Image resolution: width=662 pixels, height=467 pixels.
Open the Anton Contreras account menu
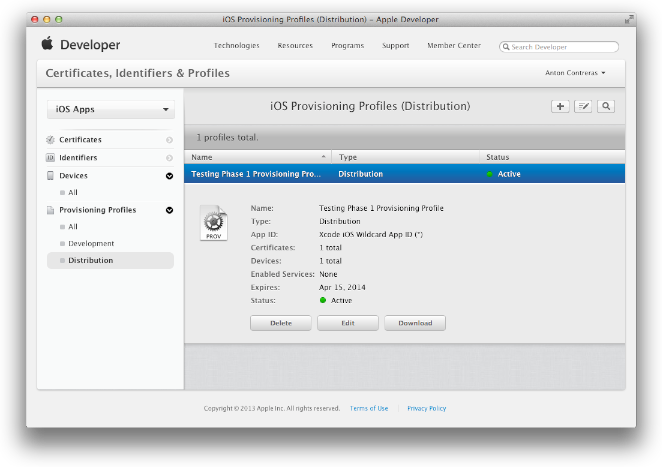pyautogui.click(x=574, y=73)
